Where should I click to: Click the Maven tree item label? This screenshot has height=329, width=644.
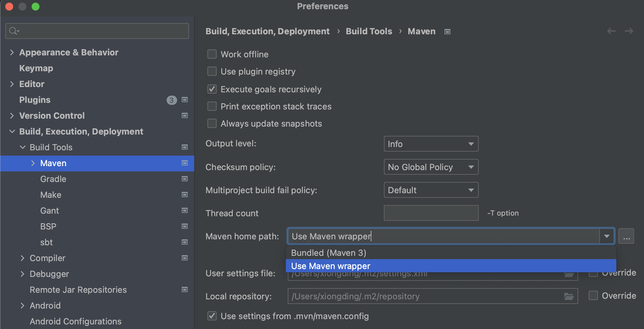click(x=53, y=163)
